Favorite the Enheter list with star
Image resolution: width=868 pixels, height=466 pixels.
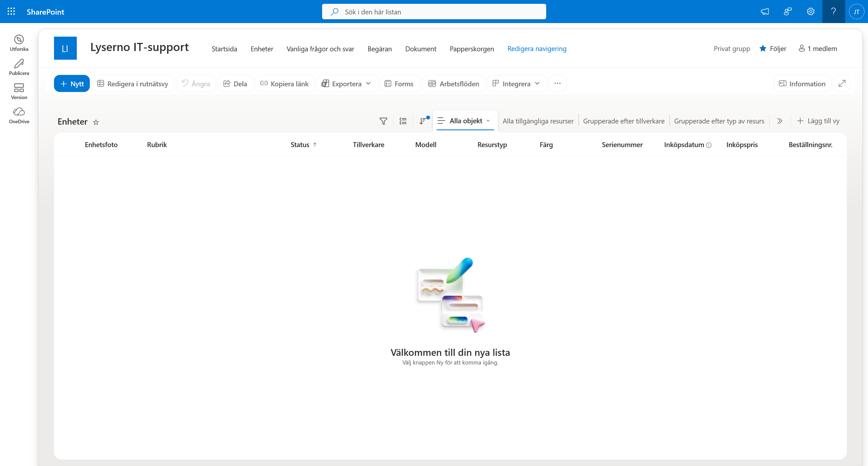[96, 122]
